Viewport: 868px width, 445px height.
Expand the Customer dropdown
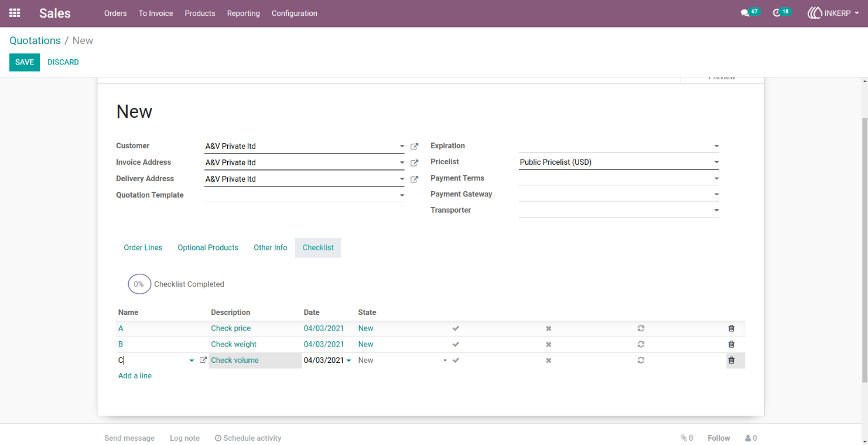(402, 147)
